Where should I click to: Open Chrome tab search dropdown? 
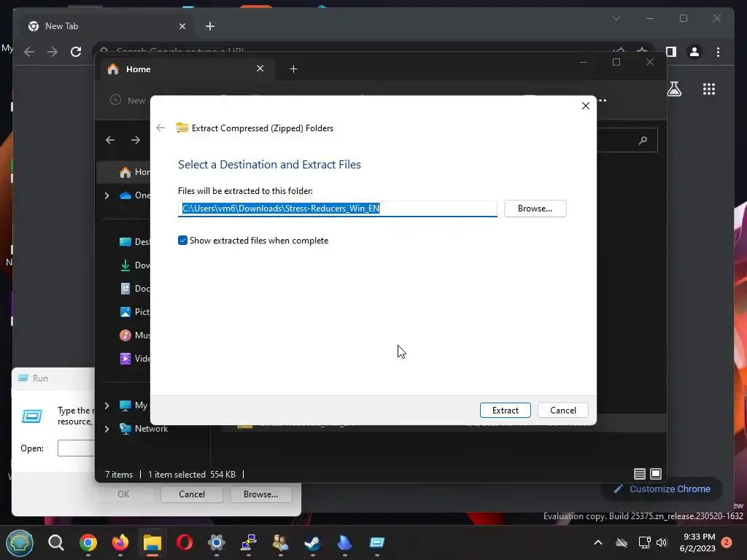pos(616,18)
